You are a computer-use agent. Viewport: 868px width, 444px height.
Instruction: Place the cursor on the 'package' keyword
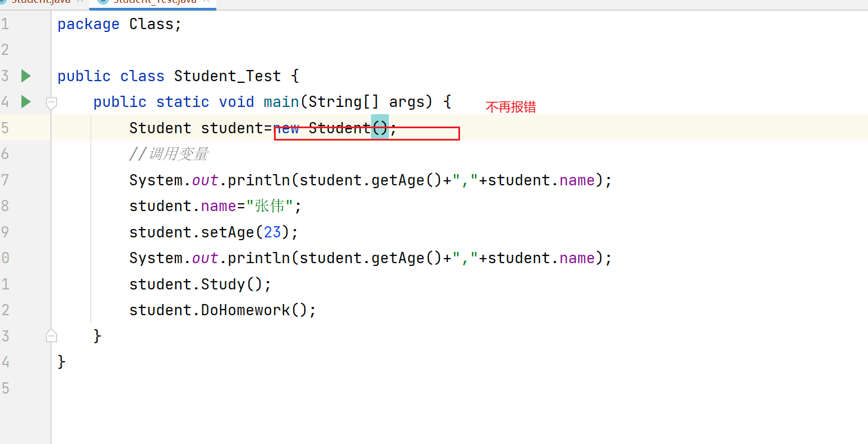pos(89,24)
